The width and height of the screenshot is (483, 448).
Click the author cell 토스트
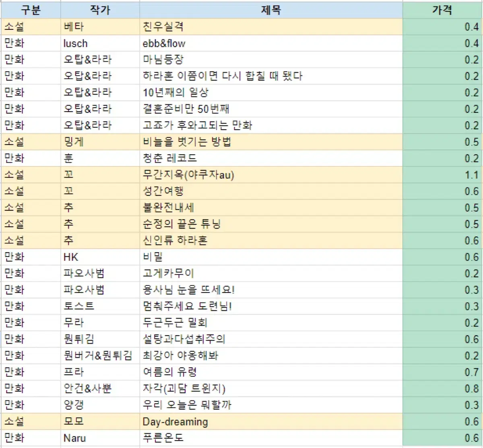coord(100,306)
